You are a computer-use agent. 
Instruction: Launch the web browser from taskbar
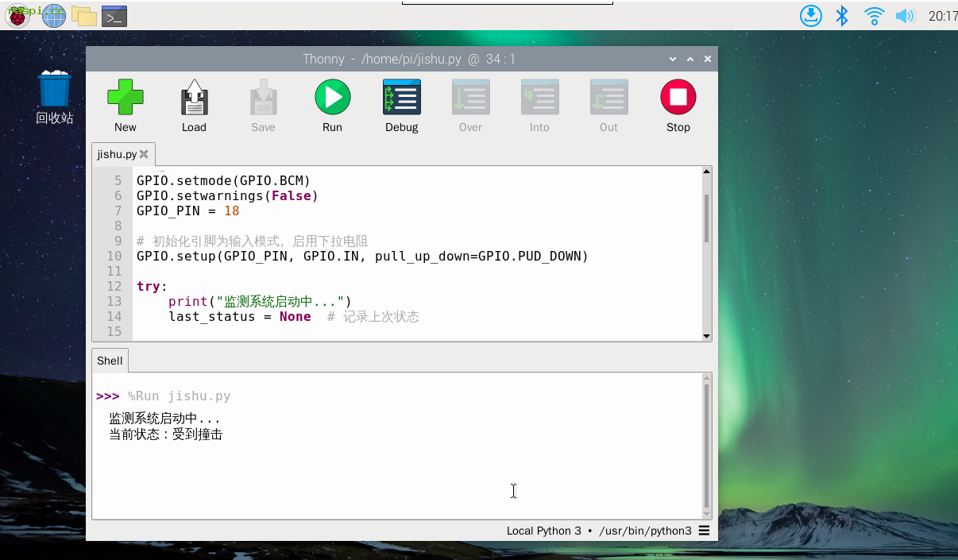pyautogui.click(x=53, y=15)
